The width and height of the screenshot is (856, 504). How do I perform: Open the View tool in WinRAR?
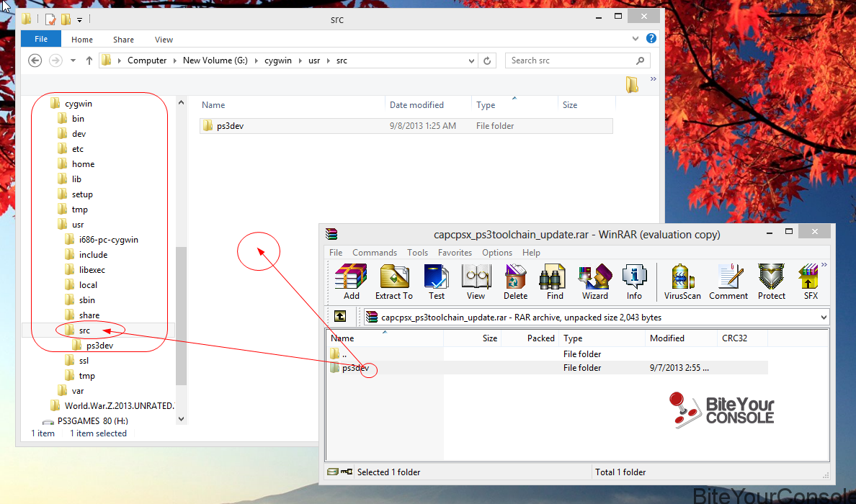point(476,282)
